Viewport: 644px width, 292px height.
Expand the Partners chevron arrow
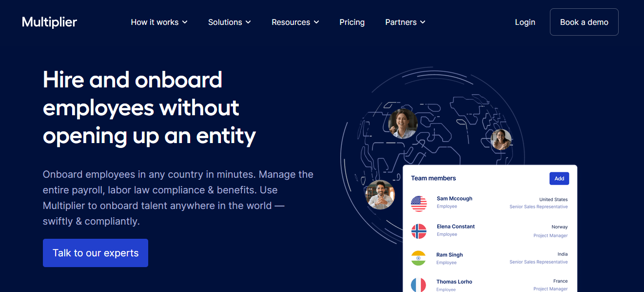pos(423,22)
